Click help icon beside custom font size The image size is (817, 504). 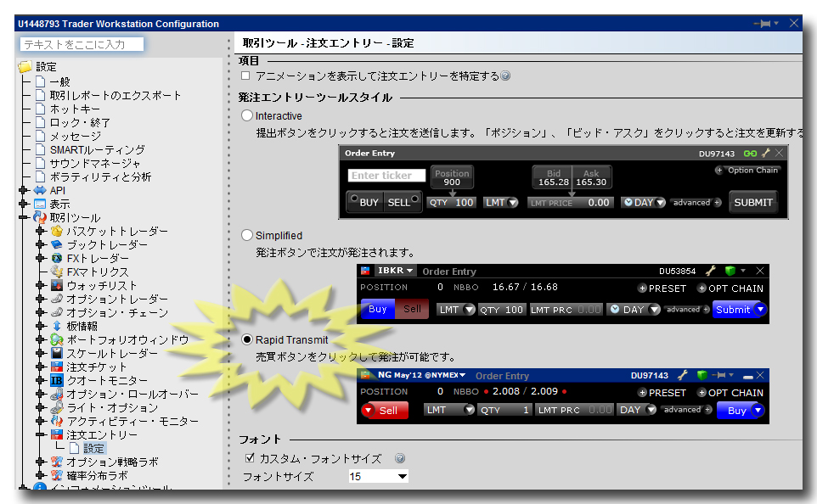click(400, 458)
